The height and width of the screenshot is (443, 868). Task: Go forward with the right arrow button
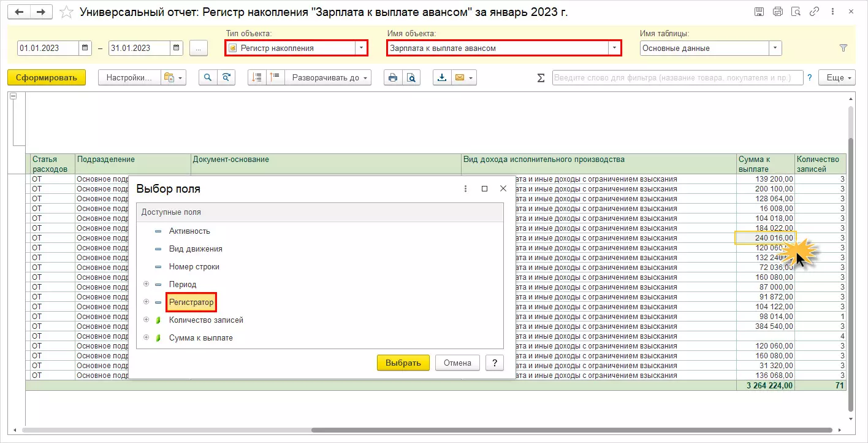41,12
